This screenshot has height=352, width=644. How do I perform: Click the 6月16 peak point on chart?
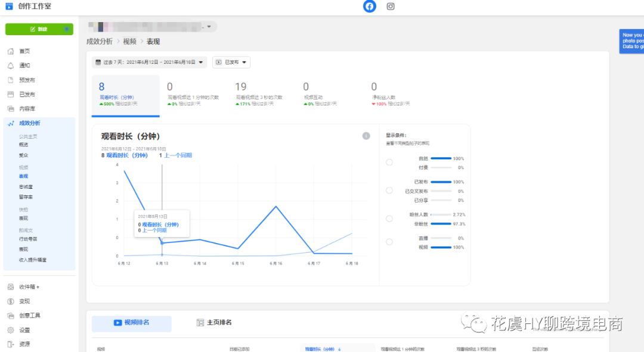pos(276,206)
